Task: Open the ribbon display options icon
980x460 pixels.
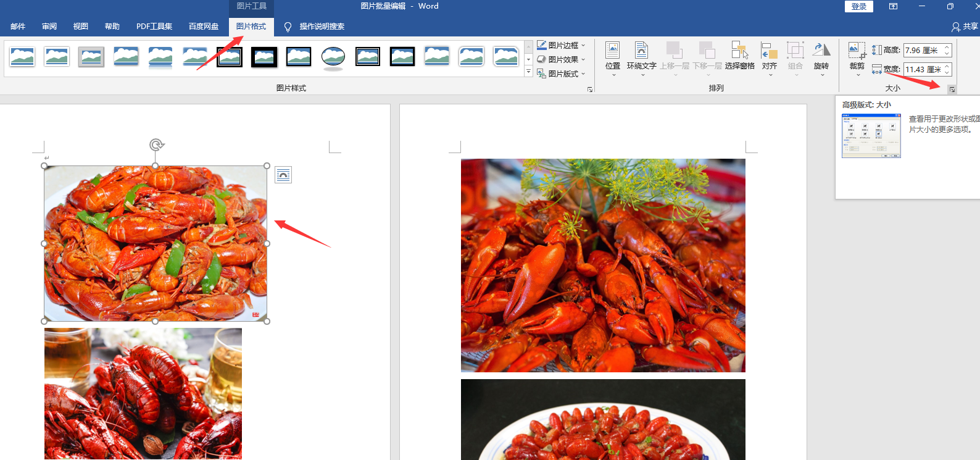Action: (893, 6)
